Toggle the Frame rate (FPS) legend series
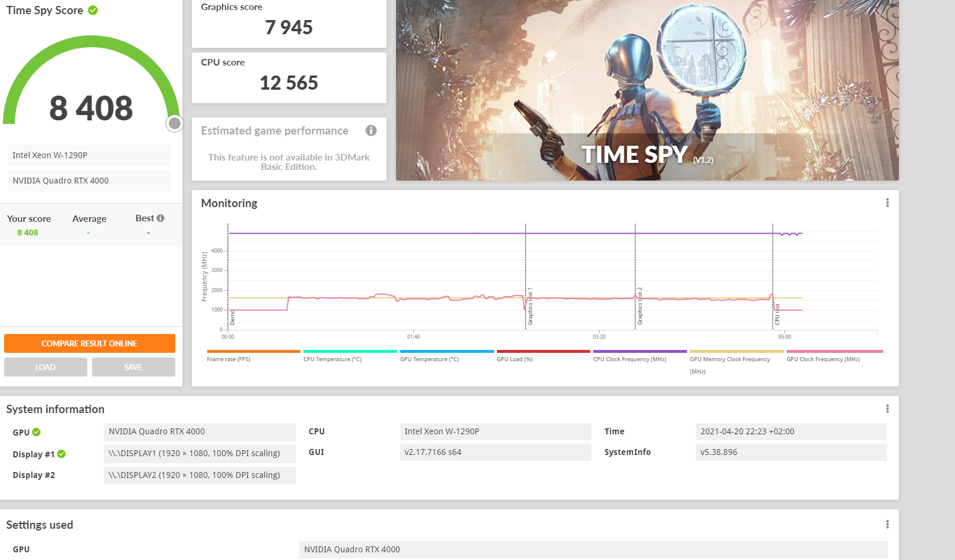 point(228,359)
